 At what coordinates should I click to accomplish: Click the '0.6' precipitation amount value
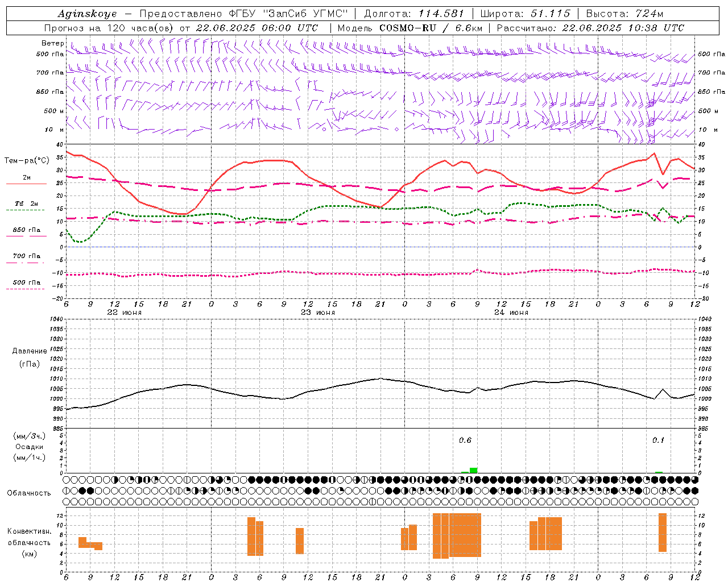(x=465, y=440)
